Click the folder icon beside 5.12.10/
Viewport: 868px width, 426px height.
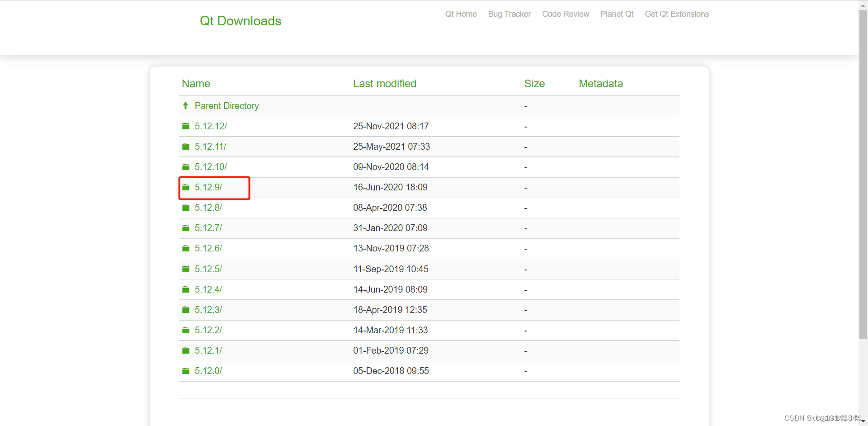(186, 167)
